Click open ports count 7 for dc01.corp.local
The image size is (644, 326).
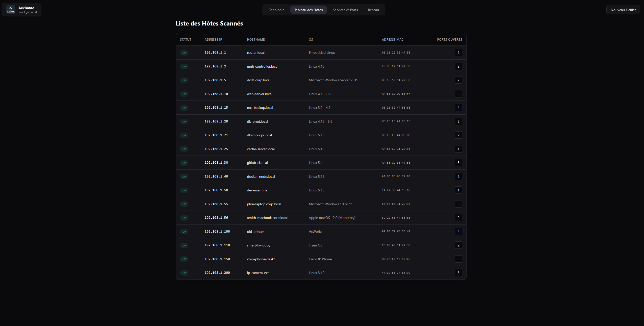pyautogui.click(x=458, y=80)
